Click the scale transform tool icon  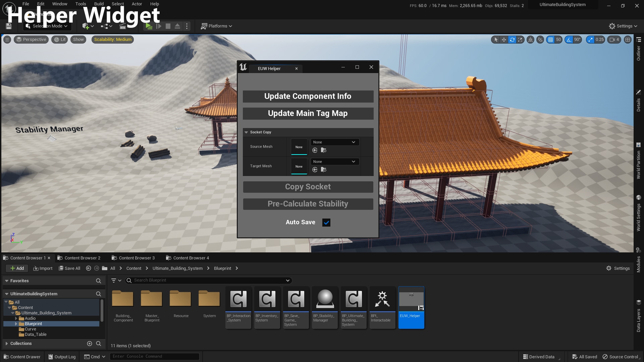[520, 40]
